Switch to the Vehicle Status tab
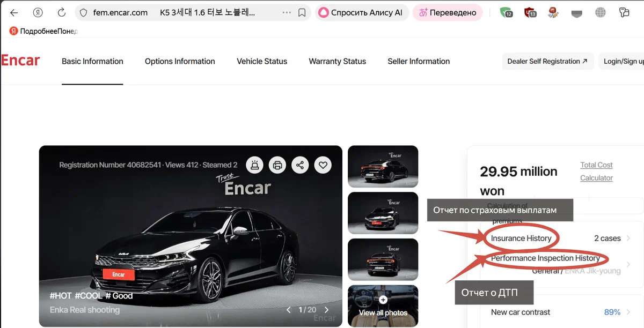The height and width of the screenshot is (328, 644). pos(262,61)
